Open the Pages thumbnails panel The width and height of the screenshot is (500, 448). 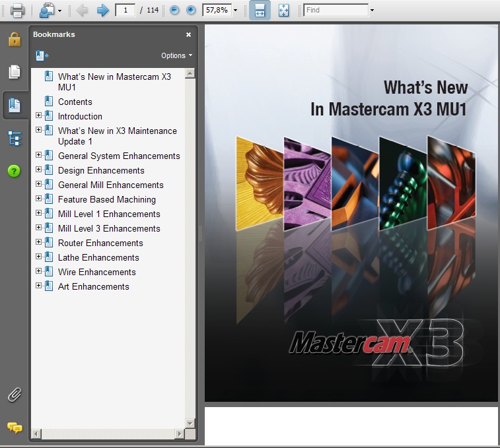[x=15, y=72]
